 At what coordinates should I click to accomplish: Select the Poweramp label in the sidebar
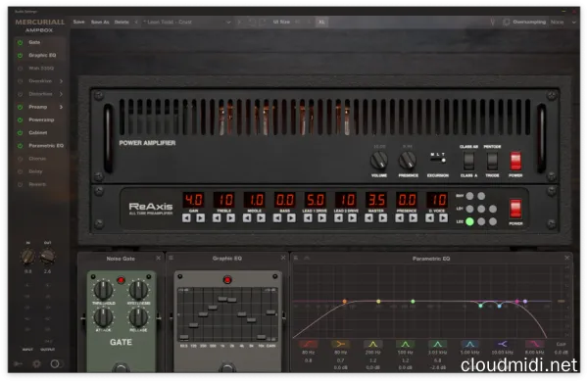[x=41, y=119]
